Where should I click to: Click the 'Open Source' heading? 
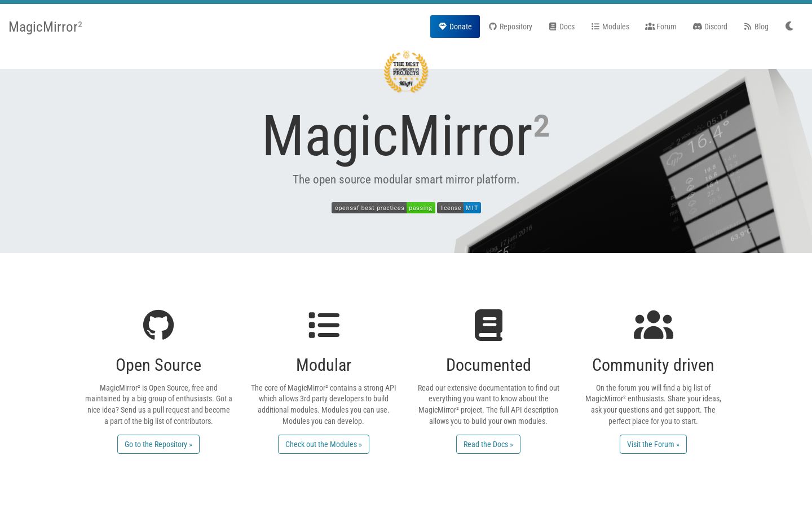pos(158,365)
